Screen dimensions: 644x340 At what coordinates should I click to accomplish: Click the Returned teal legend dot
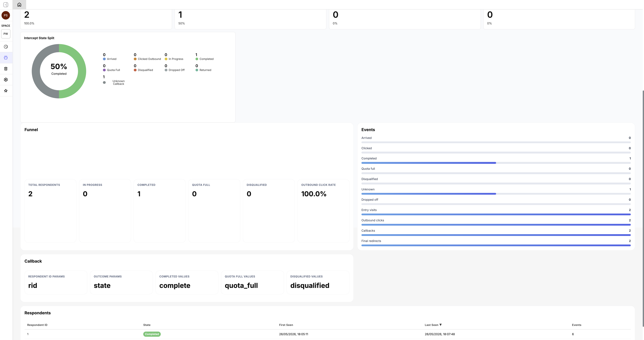[197, 70]
